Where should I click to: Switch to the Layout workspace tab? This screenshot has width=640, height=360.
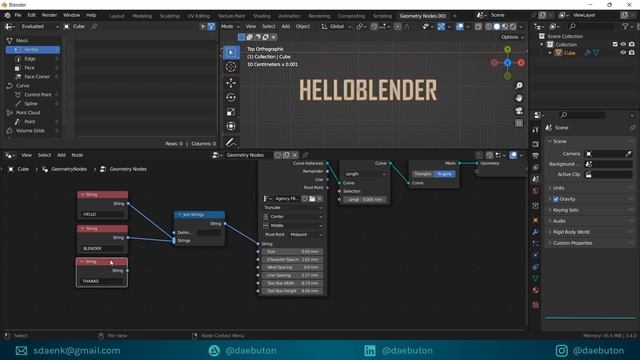pos(117,16)
